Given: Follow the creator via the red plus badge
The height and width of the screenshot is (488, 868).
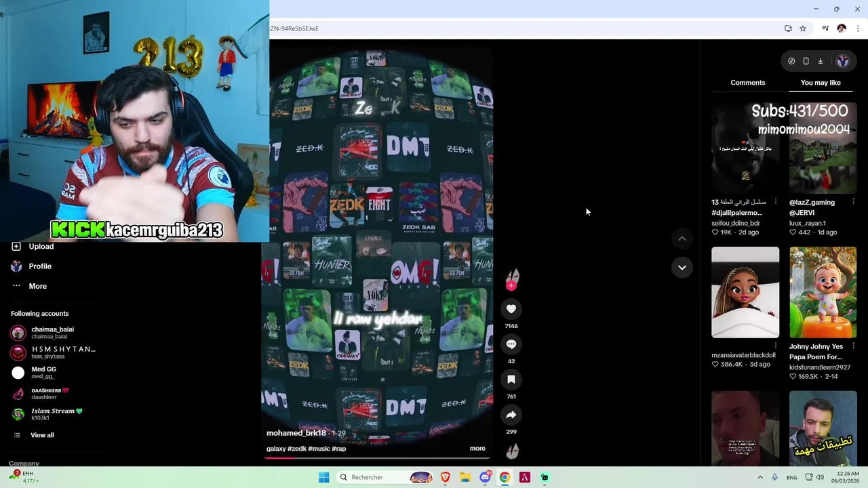Looking at the screenshot, I should 511,286.
